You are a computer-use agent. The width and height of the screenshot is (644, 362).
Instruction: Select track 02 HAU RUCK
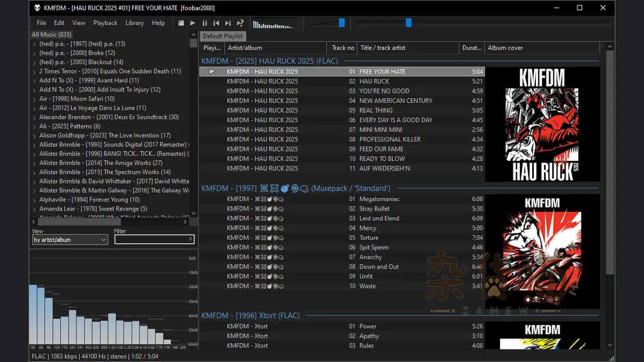click(342, 81)
